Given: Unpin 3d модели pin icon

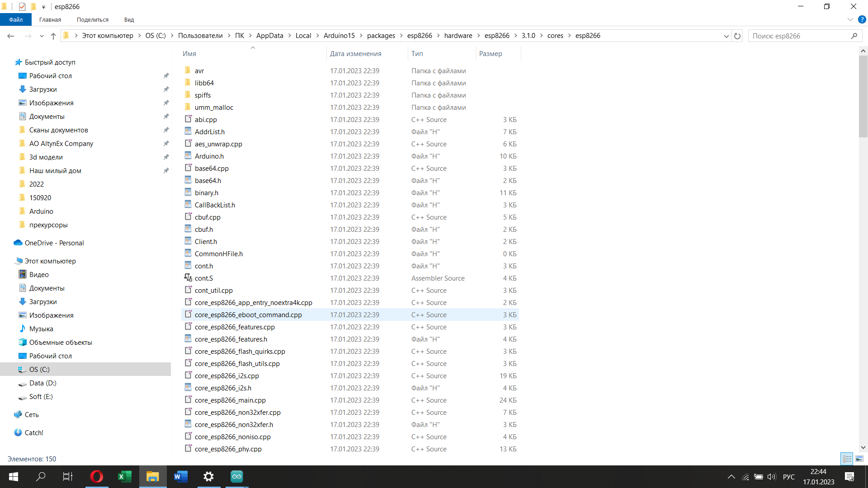Looking at the screenshot, I should click(x=166, y=157).
